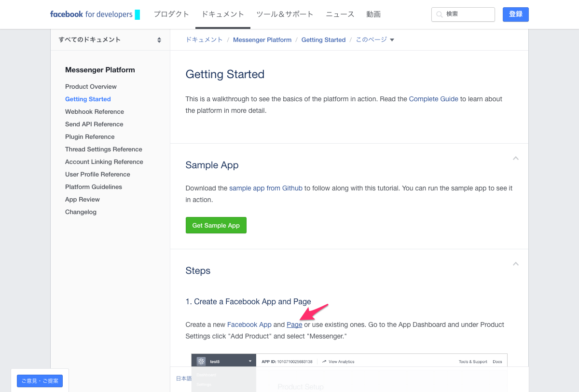Click the Page link in step 1
The image size is (579, 392).
point(294,324)
